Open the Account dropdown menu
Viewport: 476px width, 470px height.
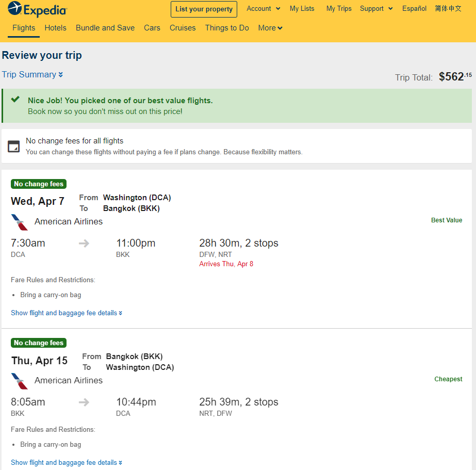pos(263,8)
